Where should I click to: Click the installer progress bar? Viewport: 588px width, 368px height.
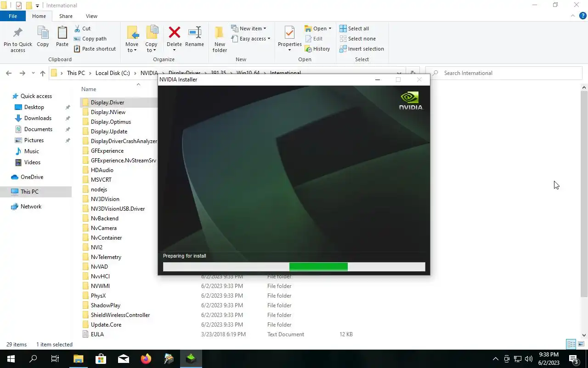294,267
